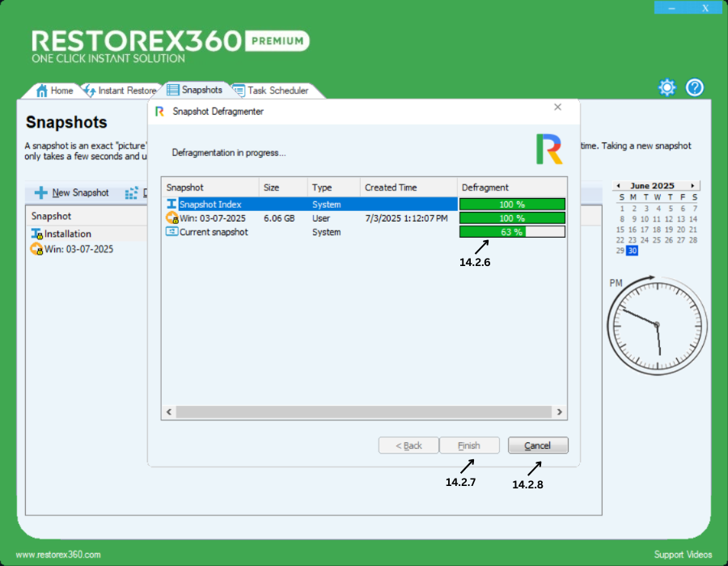Click the New Snapshot plus icon
This screenshot has height=566, width=728.
40,193
